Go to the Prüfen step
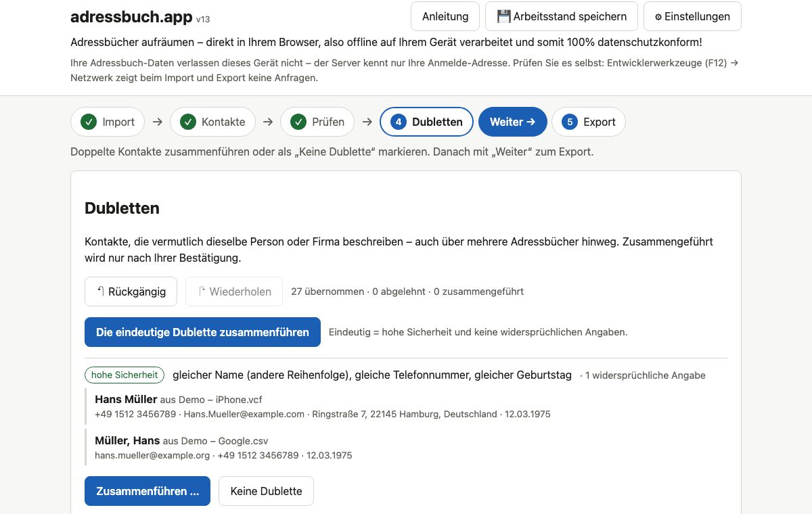 317,122
